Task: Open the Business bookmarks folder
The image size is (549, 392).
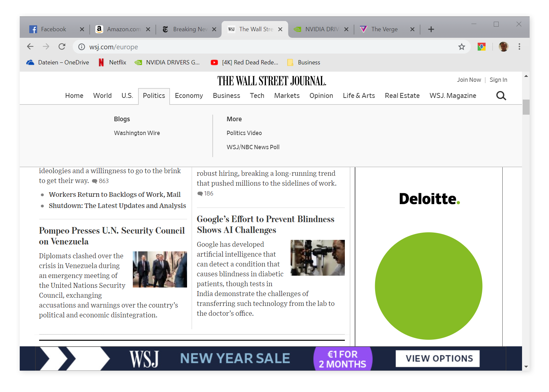Action: [x=304, y=62]
